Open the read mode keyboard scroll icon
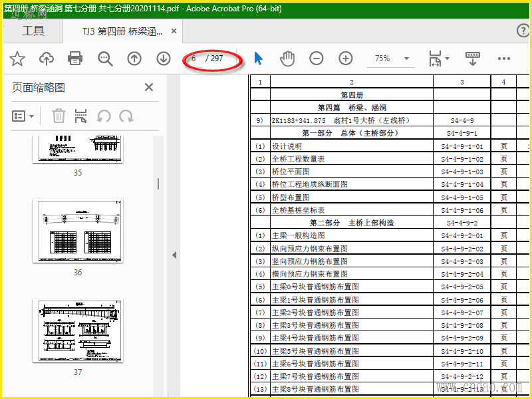The image size is (532, 399). pos(472,59)
